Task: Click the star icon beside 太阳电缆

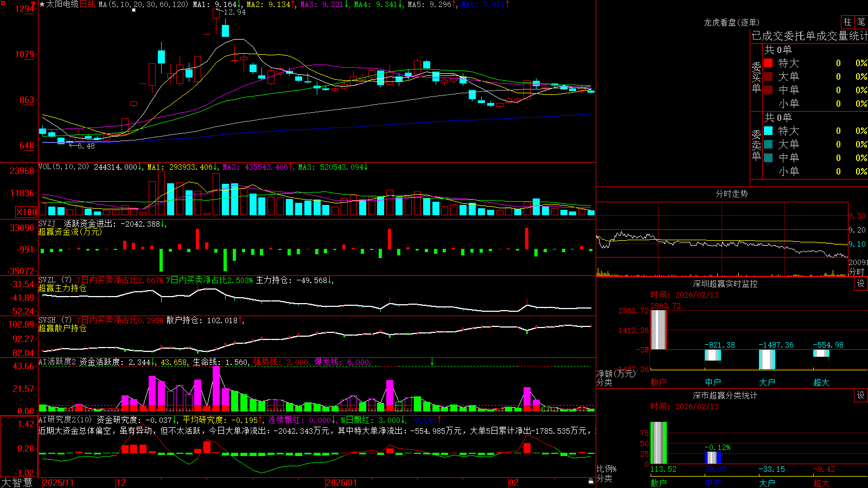Action: point(42,4)
